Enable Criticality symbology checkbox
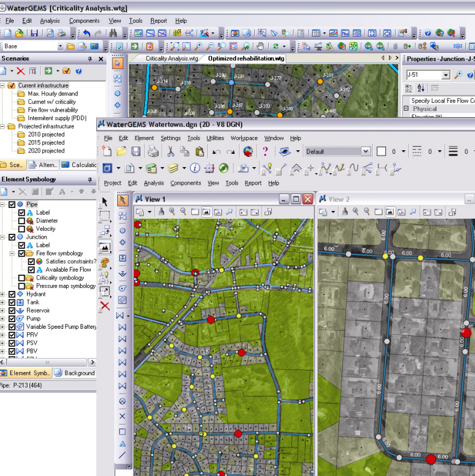475x476 pixels. tap(22, 278)
